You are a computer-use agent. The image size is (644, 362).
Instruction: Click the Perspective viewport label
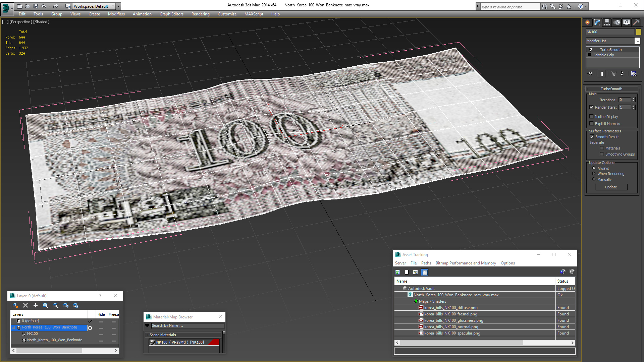pyautogui.click(x=21, y=22)
